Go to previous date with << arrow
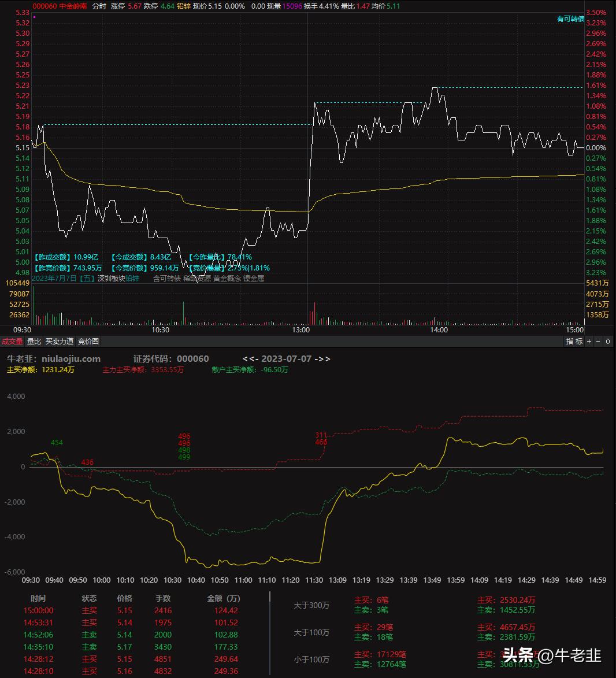Viewport: 616px width, 678px height. tap(248, 359)
